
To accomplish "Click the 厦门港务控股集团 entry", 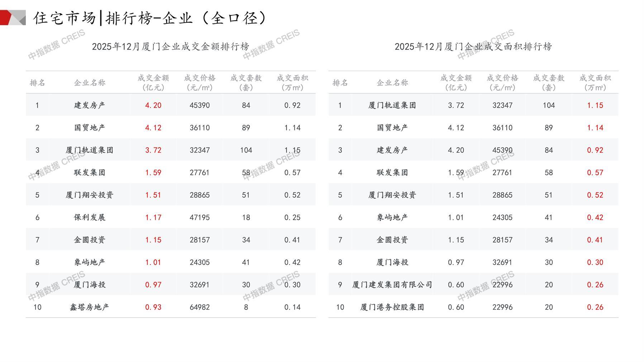I will pos(392,307).
